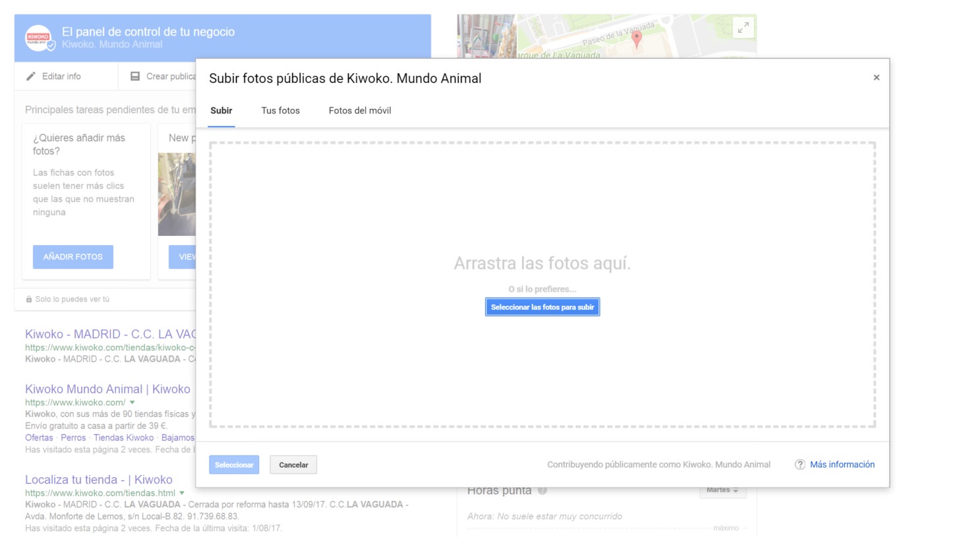Expand dropdown arrow next to tiendas.html URL
980x537 pixels.
click(182, 493)
